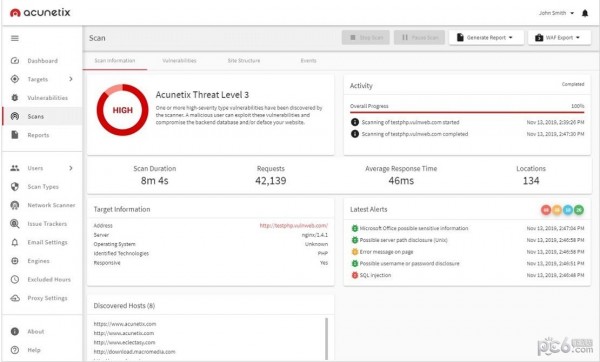
Task: Open the Engines icon in the sidebar
Action: tap(15, 261)
